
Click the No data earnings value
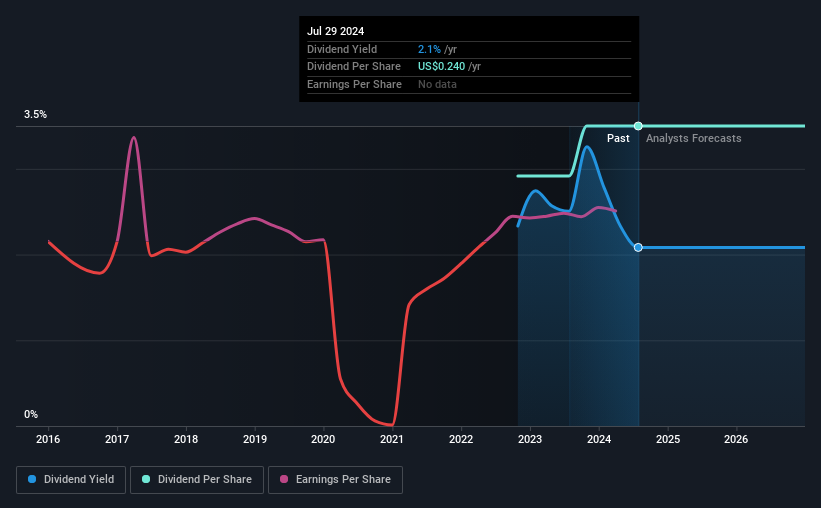click(437, 84)
